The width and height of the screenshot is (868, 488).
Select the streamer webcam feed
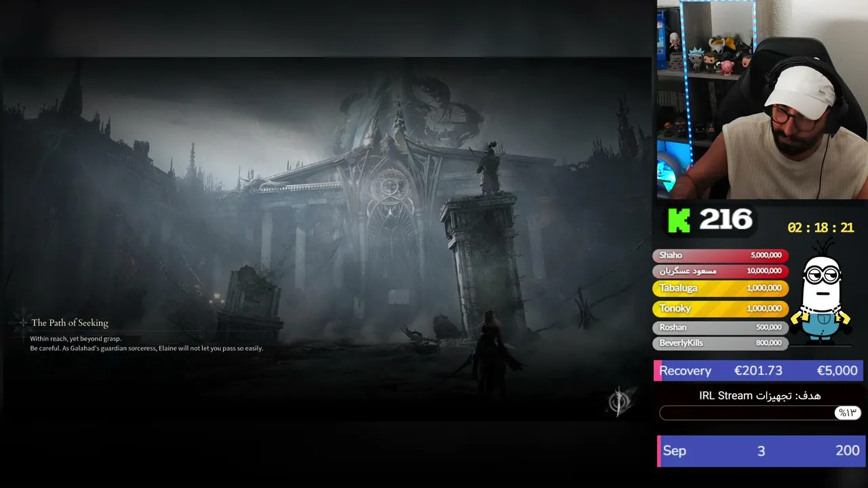[x=762, y=100]
